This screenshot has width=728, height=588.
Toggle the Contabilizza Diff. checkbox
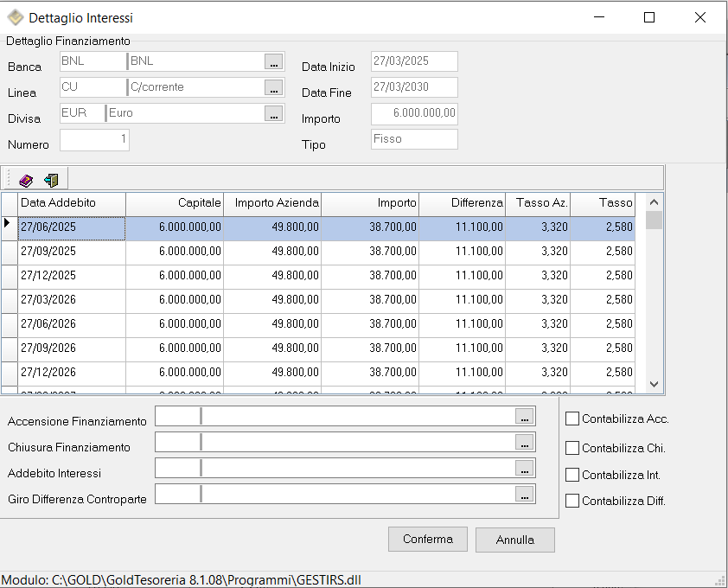(572, 501)
